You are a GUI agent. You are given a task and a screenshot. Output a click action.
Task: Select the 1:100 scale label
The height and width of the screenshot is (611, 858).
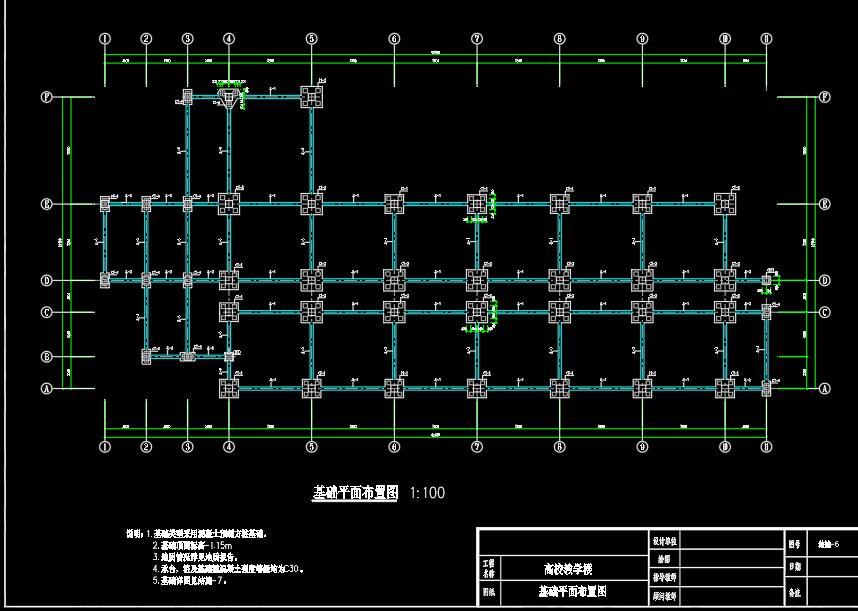coord(427,493)
